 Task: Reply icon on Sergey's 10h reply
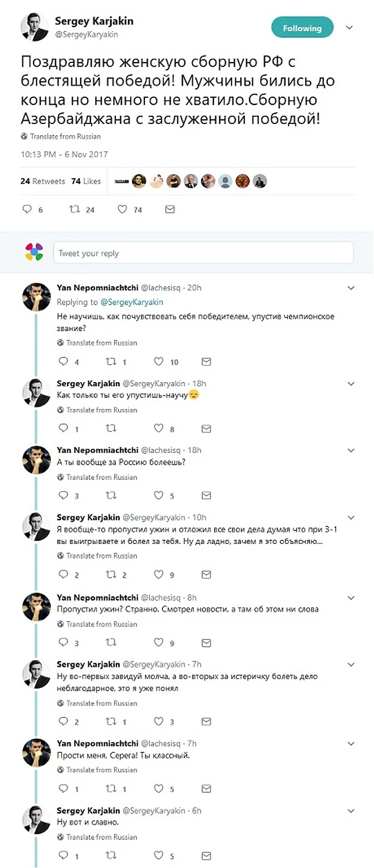[64, 574]
